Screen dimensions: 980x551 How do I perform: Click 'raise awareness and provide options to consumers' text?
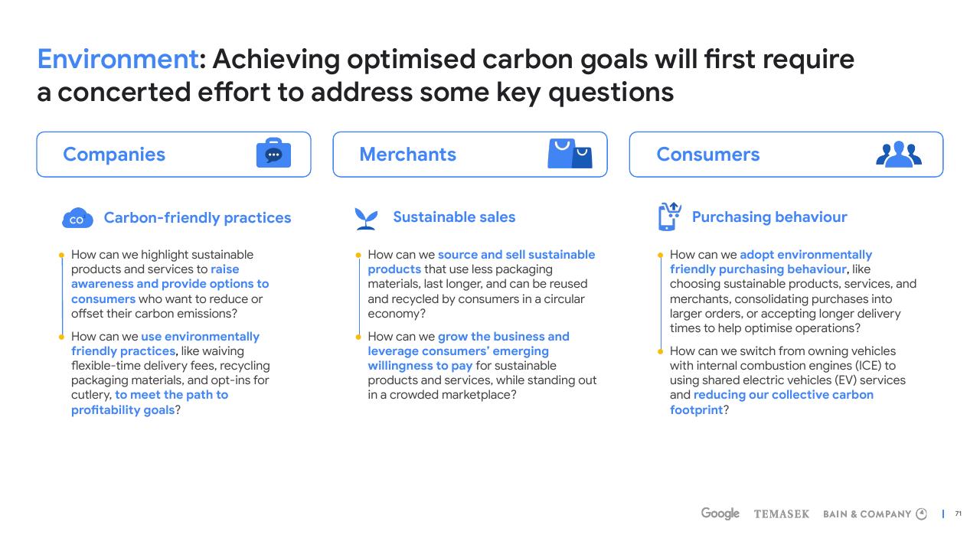[170, 284]
